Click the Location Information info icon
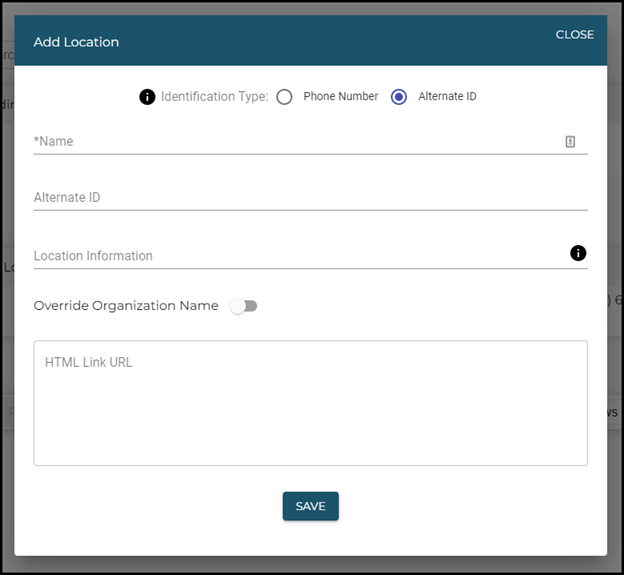This screenshot has width=624, height=575. (x=578, y=253)
